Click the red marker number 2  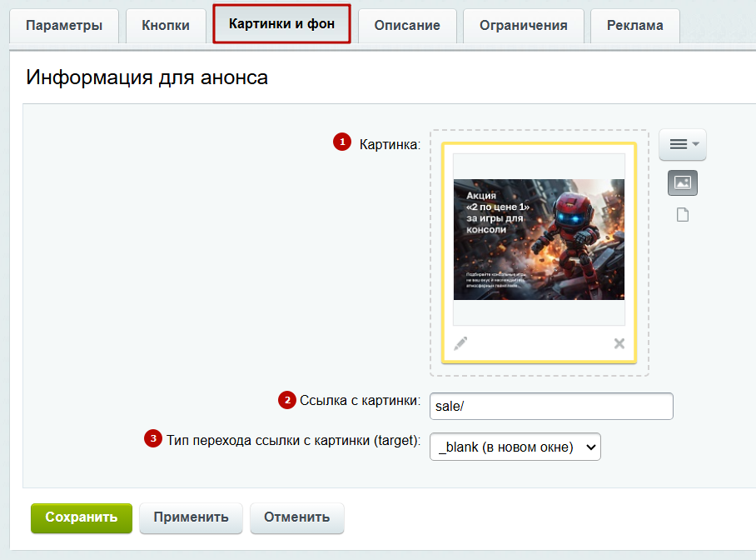click(287, 400)
